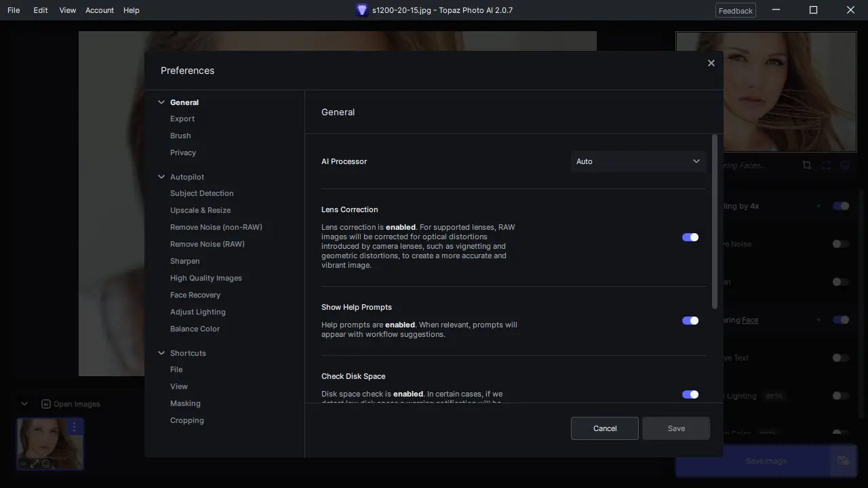Toggle Recovering Face switch in background panel
The image size is (868, 488).
841,320
